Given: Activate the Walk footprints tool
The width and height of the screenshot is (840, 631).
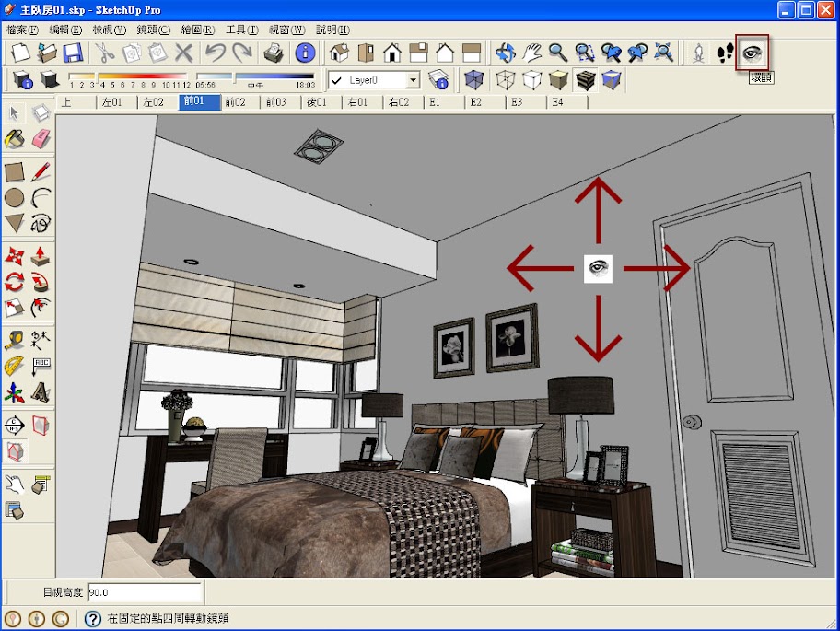Looking at the screenshot, I should pyautogui.click(x=725, y=53).
